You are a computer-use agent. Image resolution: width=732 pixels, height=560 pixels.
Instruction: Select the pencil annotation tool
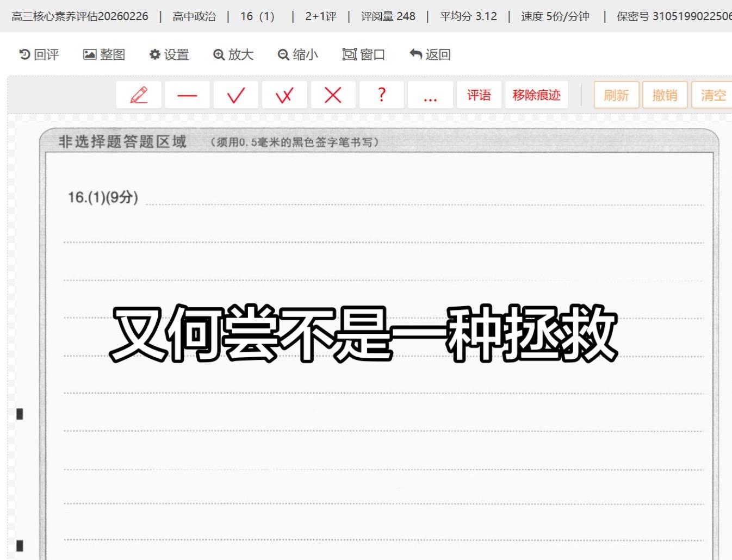tap(138, 94)
